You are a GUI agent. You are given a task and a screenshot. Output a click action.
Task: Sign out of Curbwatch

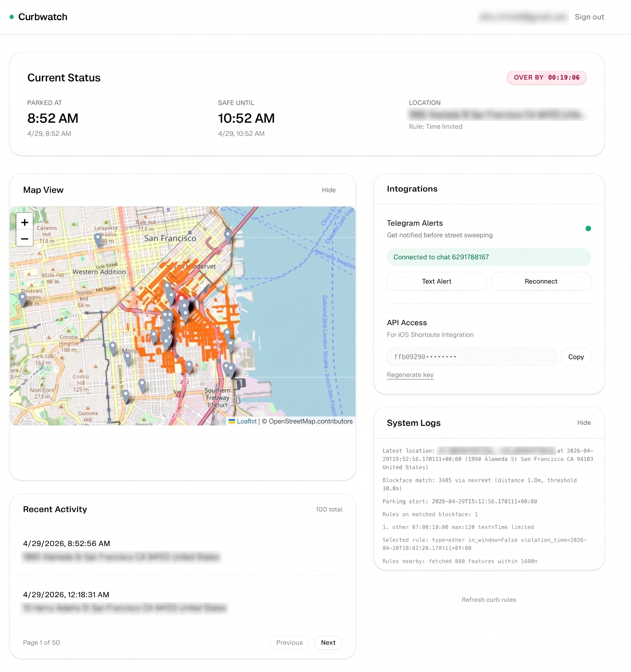pyautogui.click(x=589, y=17)
